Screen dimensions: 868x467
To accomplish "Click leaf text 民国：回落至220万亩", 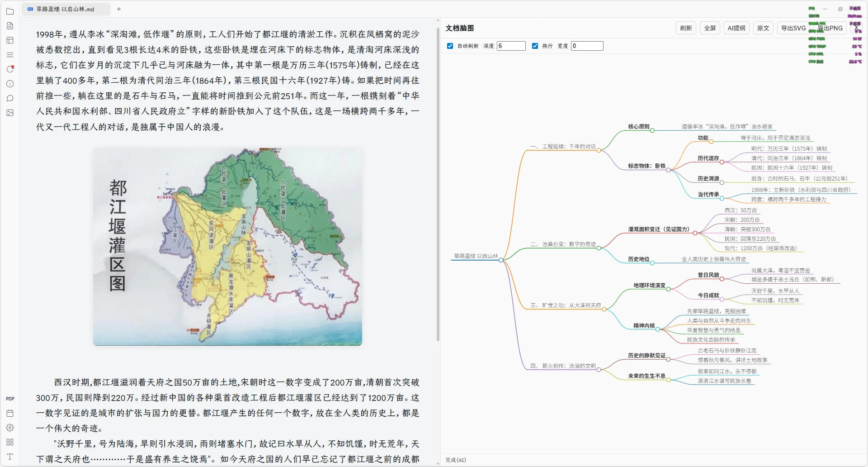I will (x=750, y=239).
